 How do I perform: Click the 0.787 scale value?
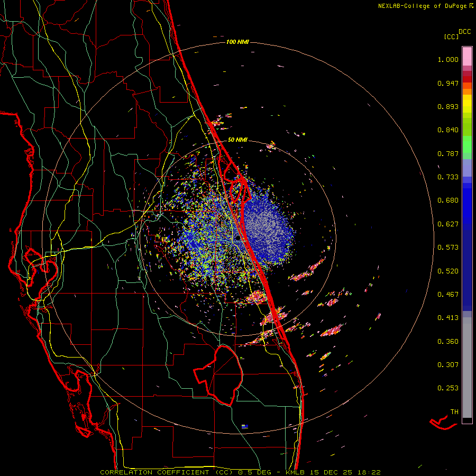tap(448, 153)
